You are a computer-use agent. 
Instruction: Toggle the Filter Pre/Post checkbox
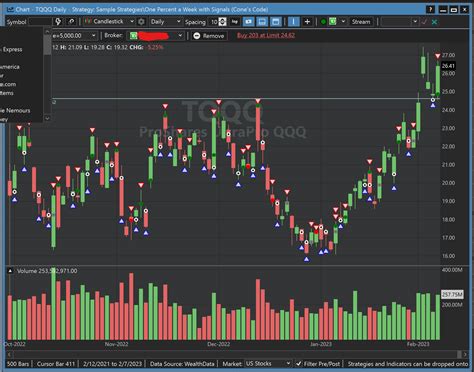tap(299, 364)
